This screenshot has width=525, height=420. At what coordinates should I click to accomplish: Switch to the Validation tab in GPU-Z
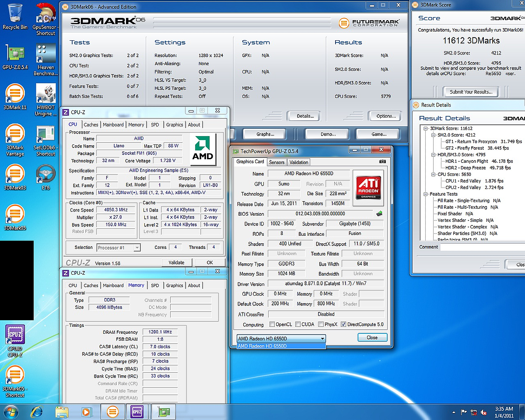[299, 162]
